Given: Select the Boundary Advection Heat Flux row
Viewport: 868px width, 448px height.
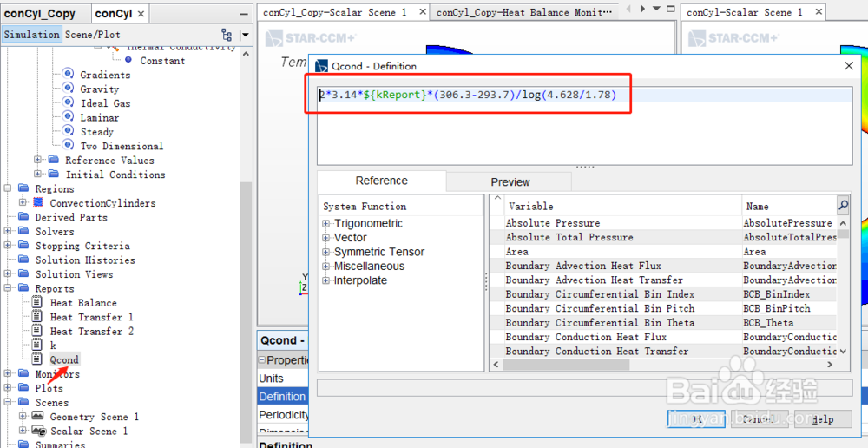Looking at the screenshot, I should click(663, 266).
